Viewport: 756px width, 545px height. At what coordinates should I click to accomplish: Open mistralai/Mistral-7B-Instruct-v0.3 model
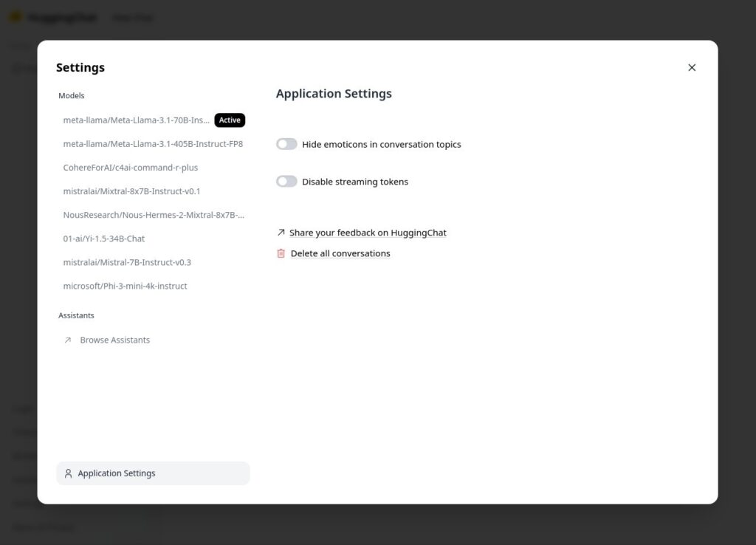[153, 262]
